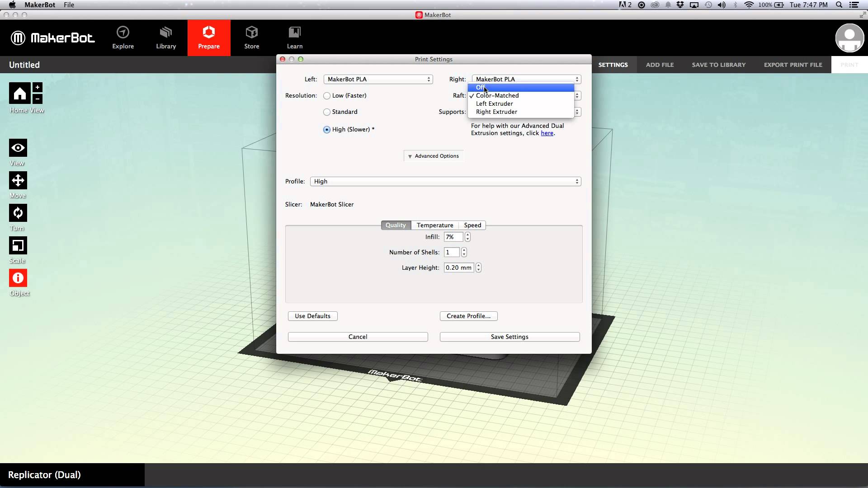Open the MakerBot application menu

(40, 5)
